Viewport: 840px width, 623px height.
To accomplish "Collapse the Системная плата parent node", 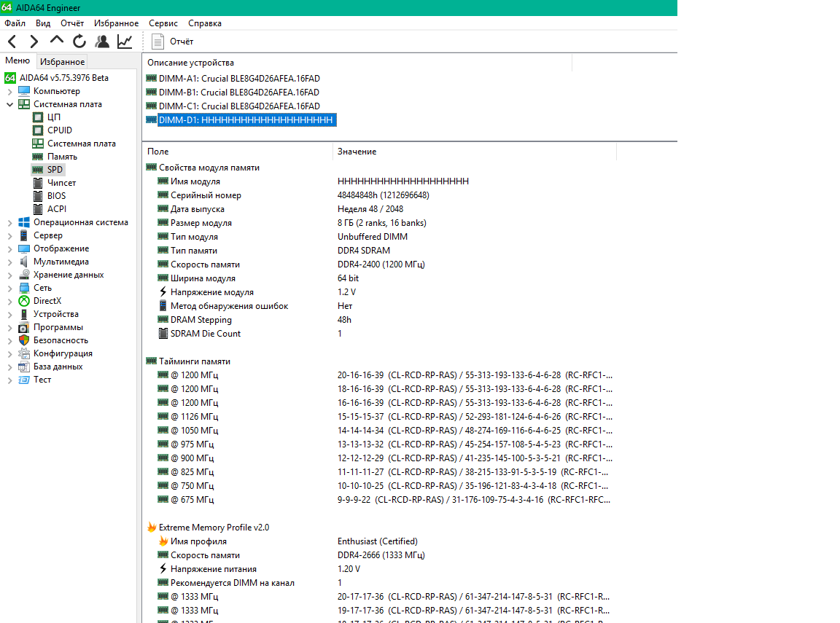I will click(x=9, y=104).
